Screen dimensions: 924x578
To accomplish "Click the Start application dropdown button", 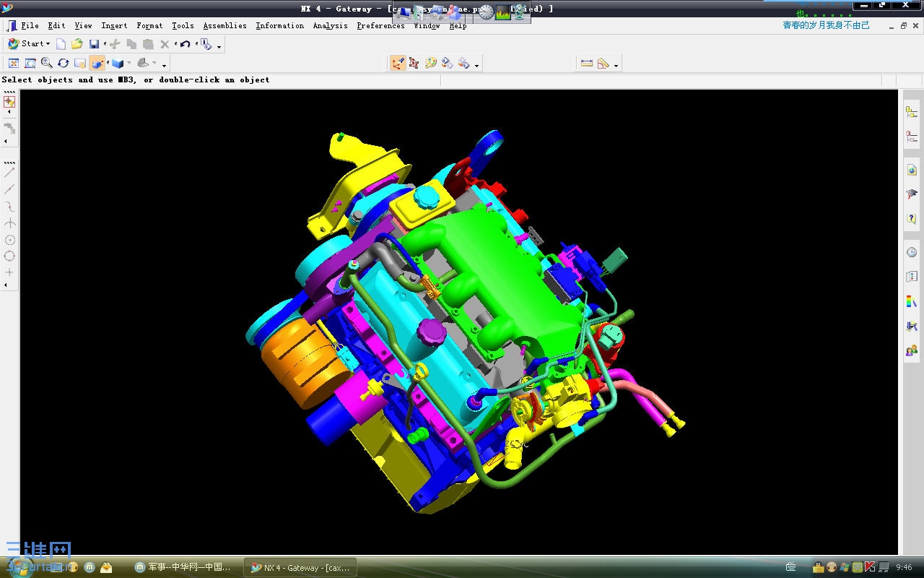I will 29,44.
